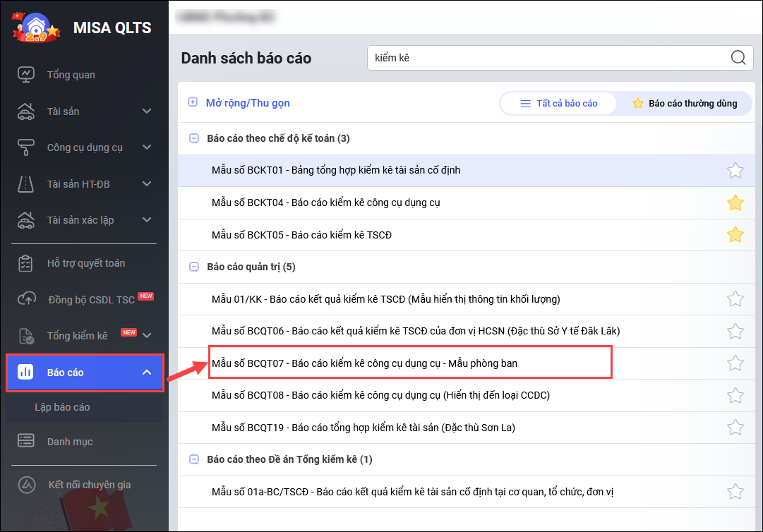The height and width of the screenshot is (532, 763).
Task: Click the Hỗ trợ quyết toán clipboard icon
Action: (25, 263)
